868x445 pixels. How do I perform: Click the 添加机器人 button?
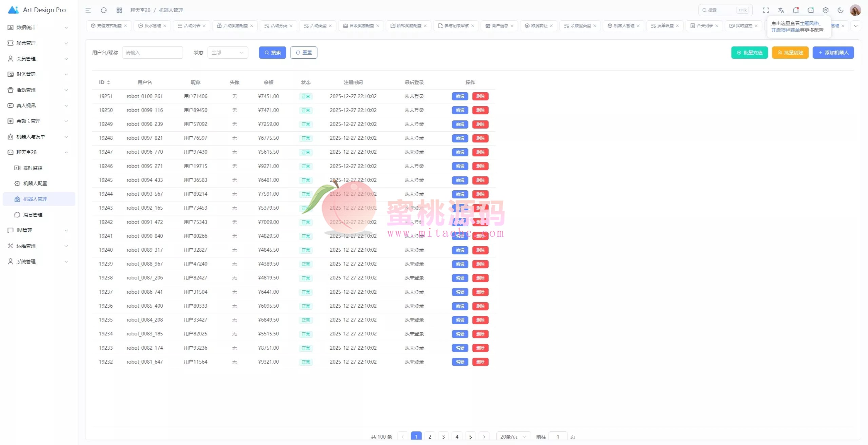coord(833,53)
